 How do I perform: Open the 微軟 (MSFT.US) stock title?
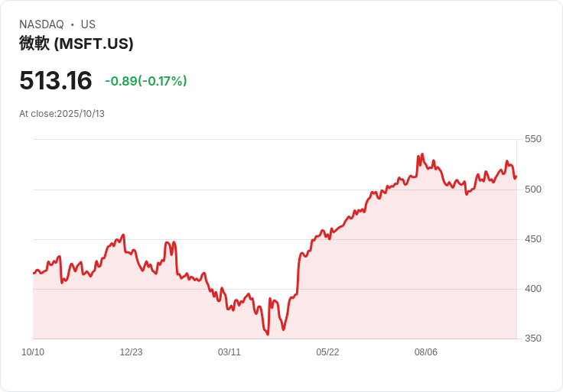pyautogui.click(x=76, y=44)
